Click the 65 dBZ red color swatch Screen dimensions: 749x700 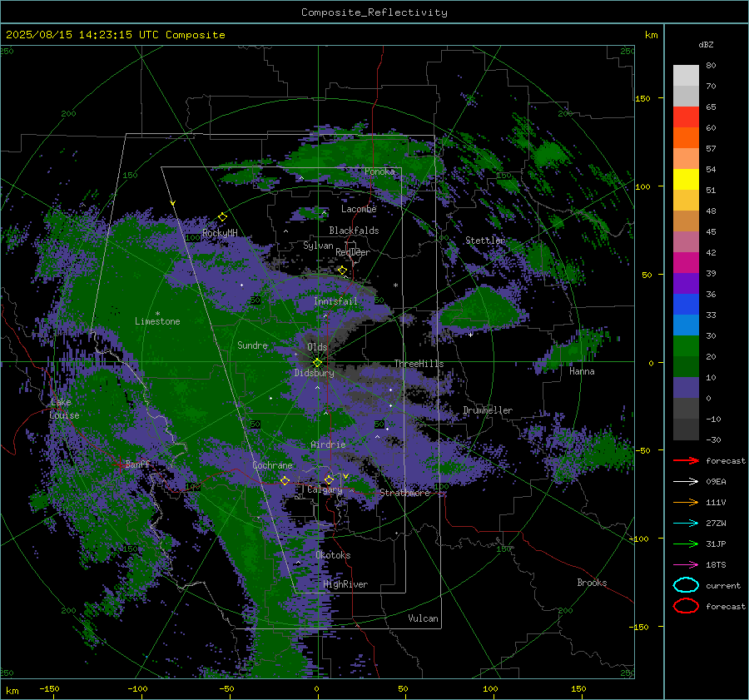tap(686, 117)
